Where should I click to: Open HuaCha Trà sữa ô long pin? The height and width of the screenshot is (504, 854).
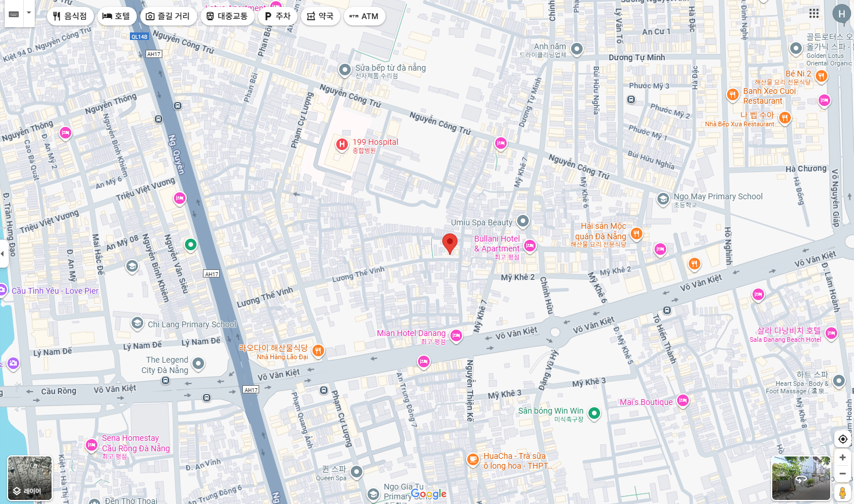click(x=473, y=460)
